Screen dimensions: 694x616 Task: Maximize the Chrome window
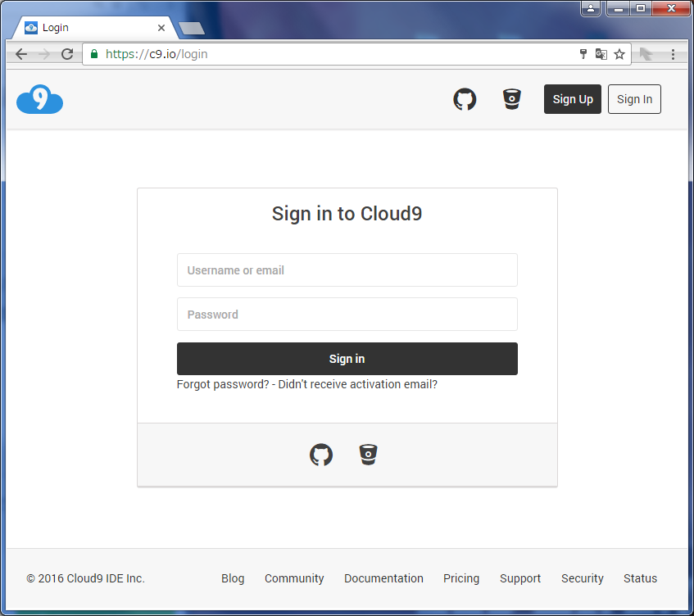641,8
